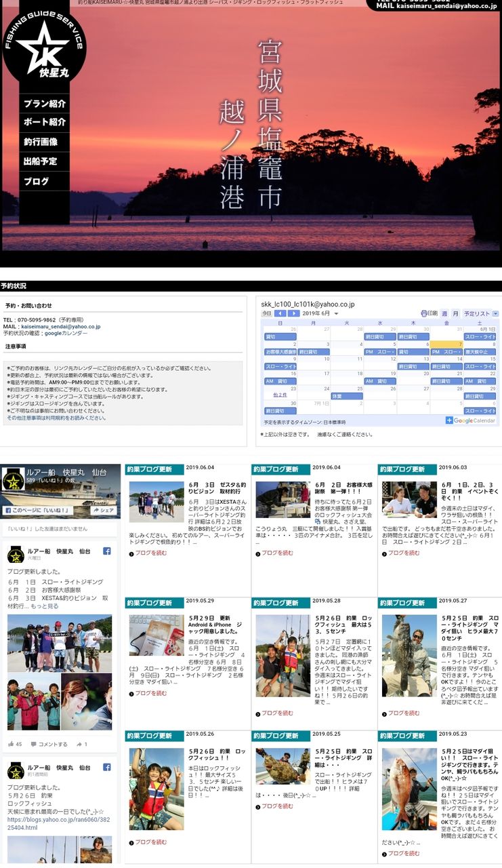Click the kaiseimaru_sendai email link in contact box
The width and height of the screenshot is (502, 868).
click(61, 326)
